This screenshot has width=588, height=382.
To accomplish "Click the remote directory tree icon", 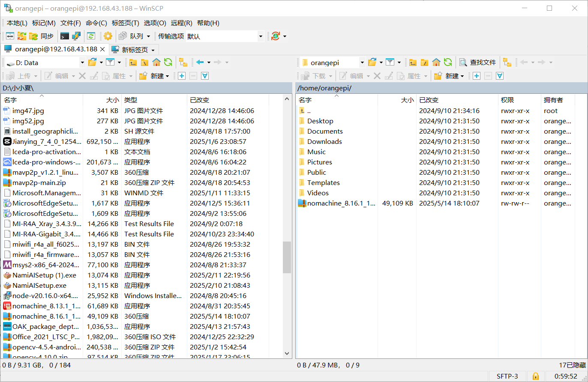I will [507, 63].
